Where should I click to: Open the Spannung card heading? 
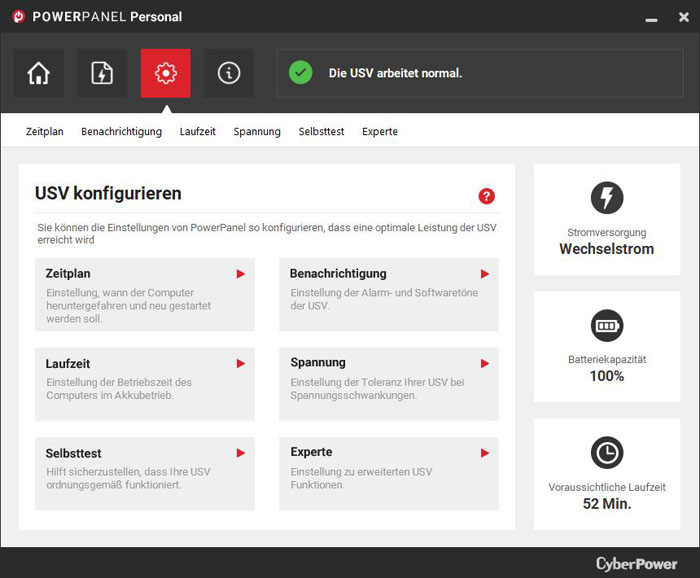tap(318, 362)
